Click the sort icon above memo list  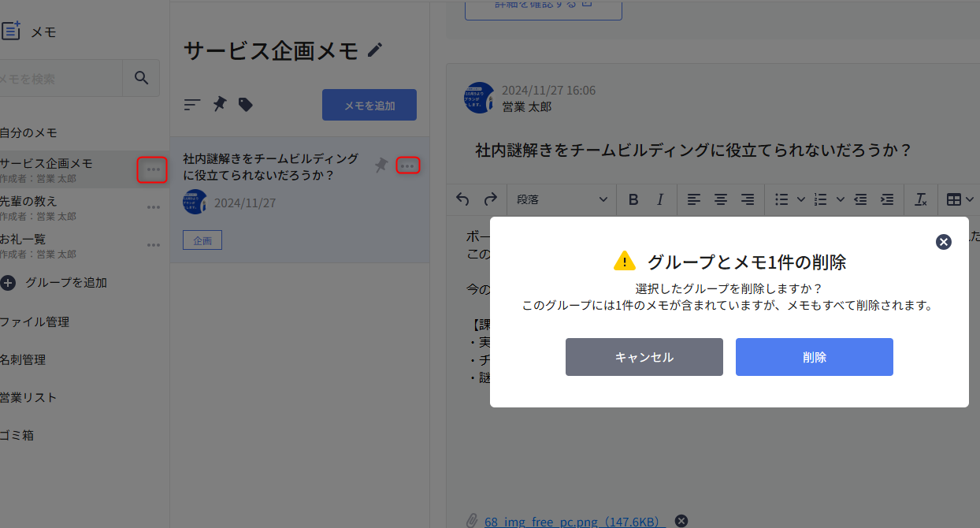(x=192, y=104)
